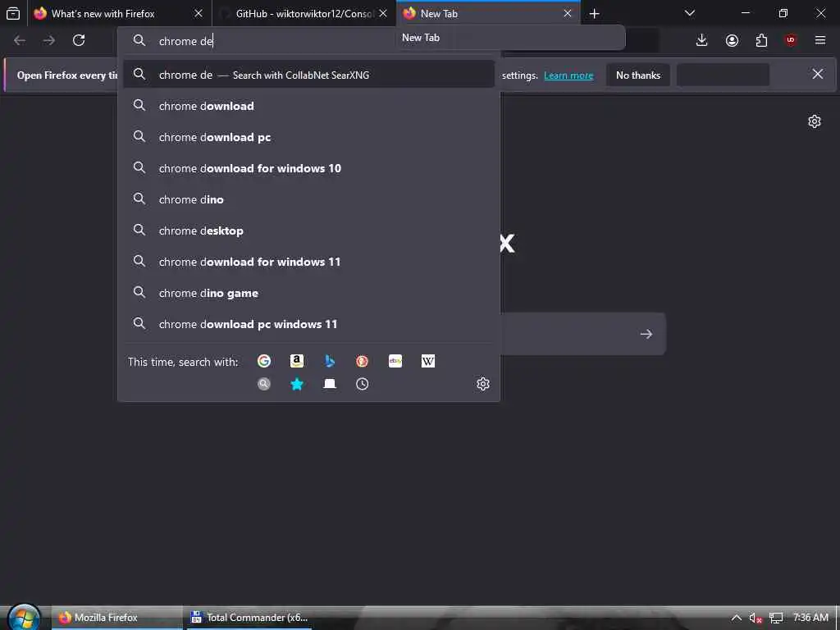
Task: Search this time with Google
Action: point(263,361)
